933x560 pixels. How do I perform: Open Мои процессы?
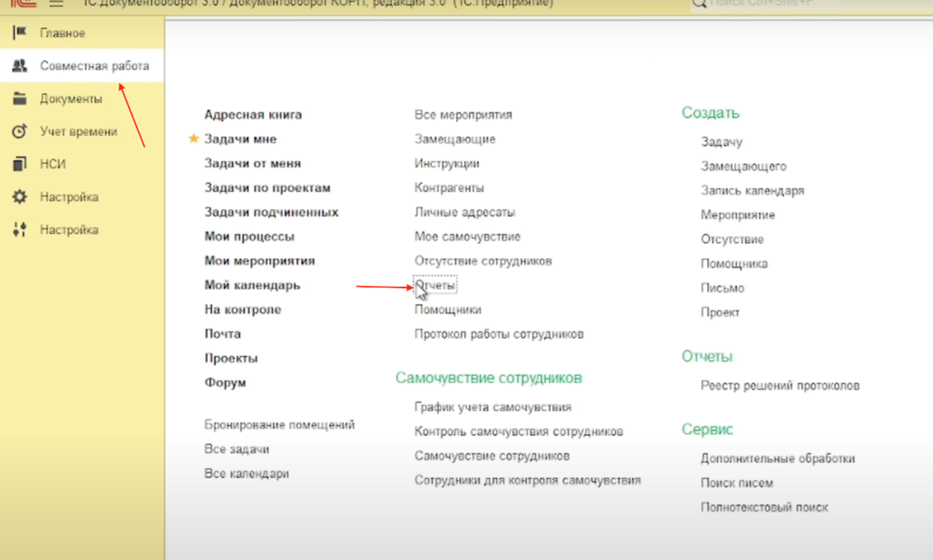[249, 236]
